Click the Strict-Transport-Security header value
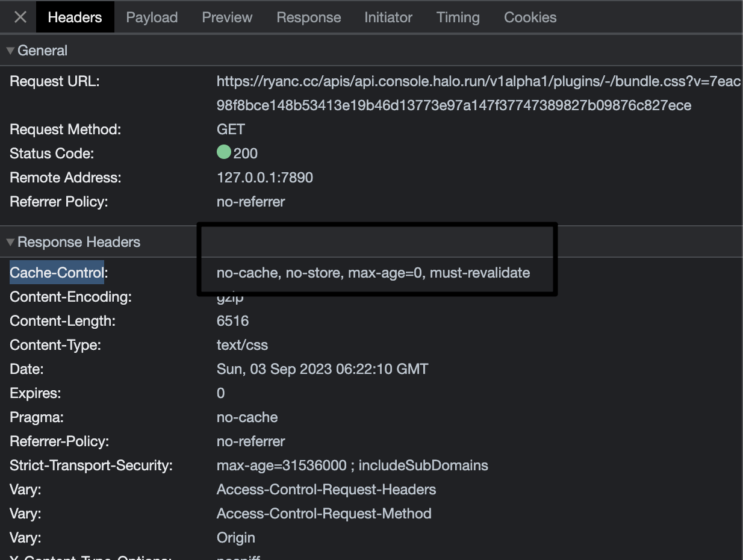This screenshot has height=560, width=743. coord(352,465)
